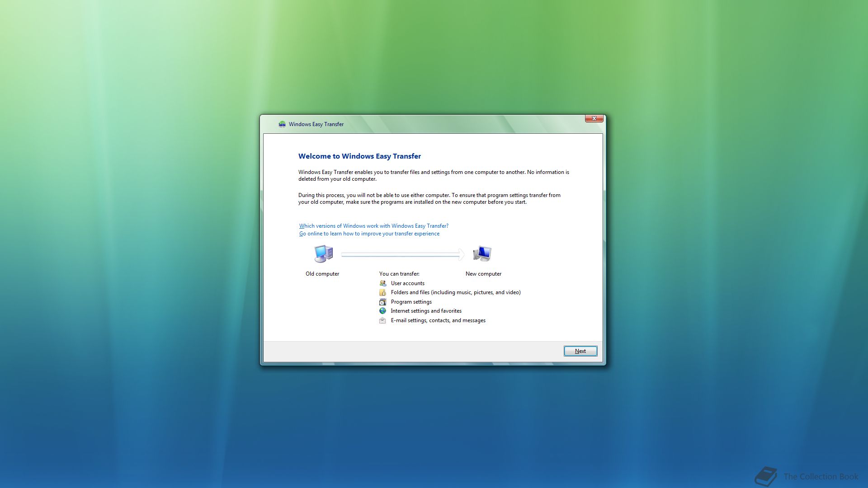The image size is (868, 488).
Task: Click 'E-mail settings, contacts, and messages' label
Action: click(438, 320)
